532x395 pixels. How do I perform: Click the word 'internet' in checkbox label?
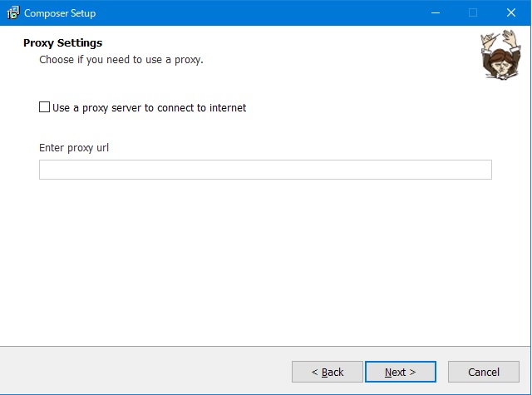click(226, 107)
